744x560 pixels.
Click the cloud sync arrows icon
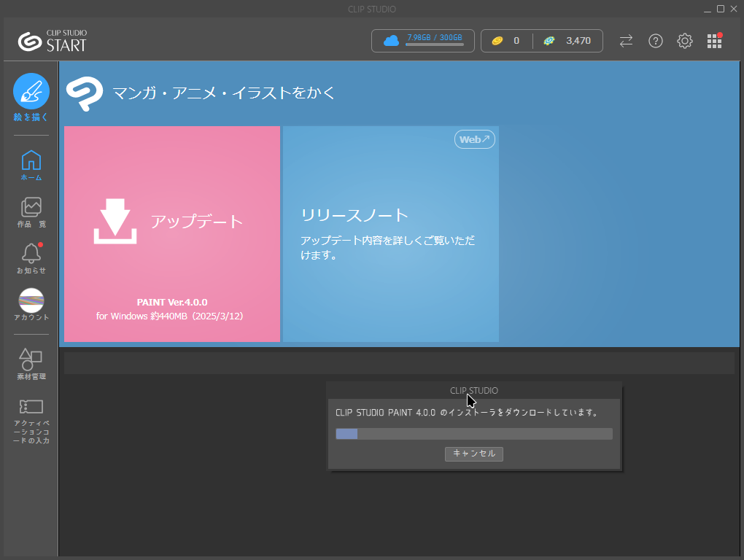626,41
